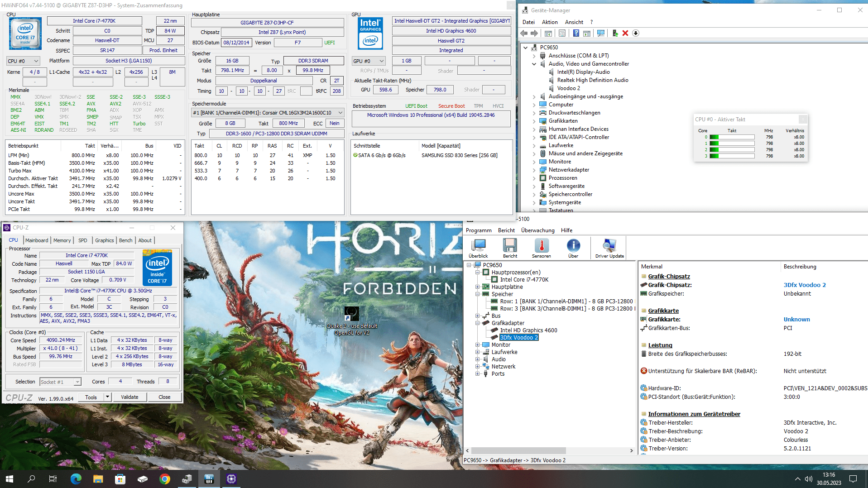Viewport: 868px width, 488px height.
Task: Expand Grafikkarten in Geräte-Manager
Action: [534, 121]
